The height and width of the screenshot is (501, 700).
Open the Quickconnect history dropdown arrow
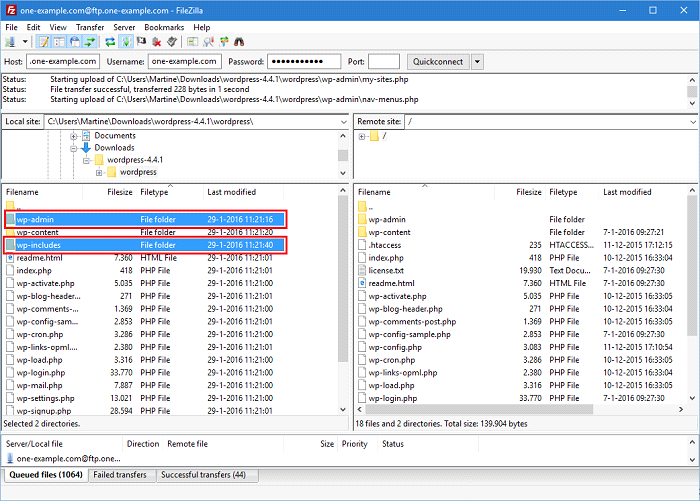tap(477, 62)
